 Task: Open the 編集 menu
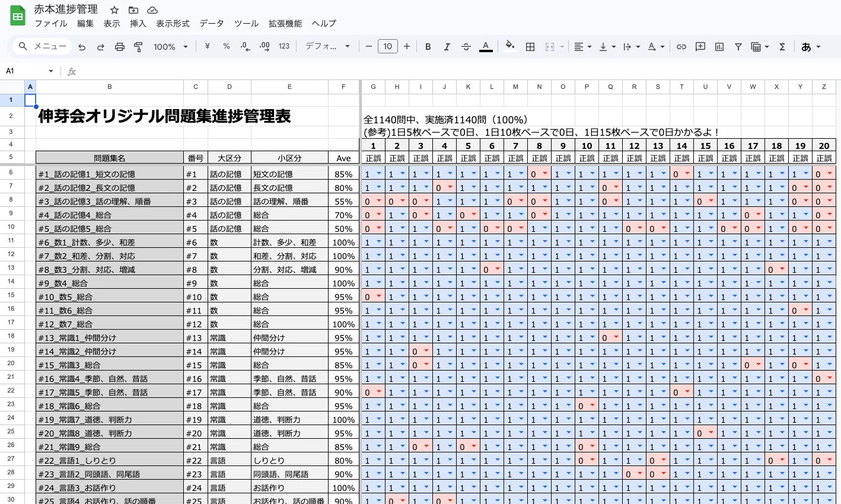(85, 24)
